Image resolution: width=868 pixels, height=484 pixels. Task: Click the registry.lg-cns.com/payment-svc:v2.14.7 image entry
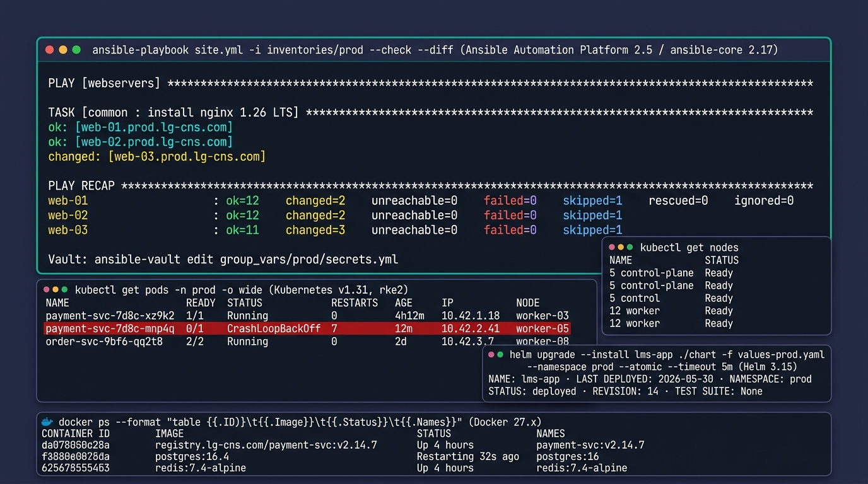(266, 445)
